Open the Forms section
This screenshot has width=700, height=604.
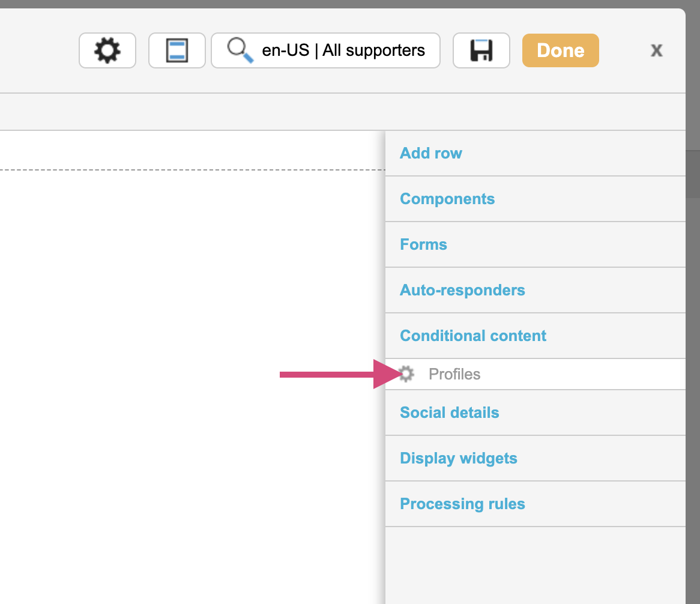pos(423,244)
